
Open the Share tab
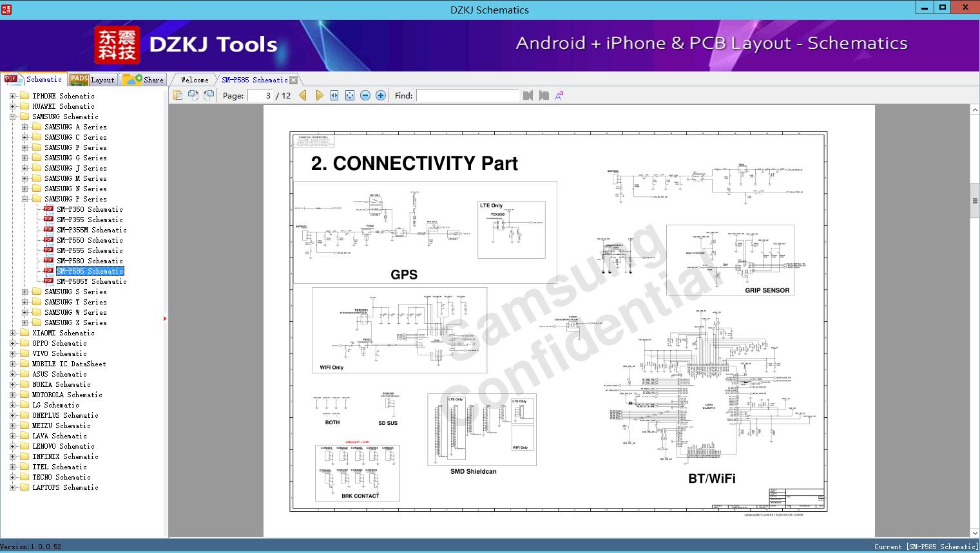pos(143,79)
